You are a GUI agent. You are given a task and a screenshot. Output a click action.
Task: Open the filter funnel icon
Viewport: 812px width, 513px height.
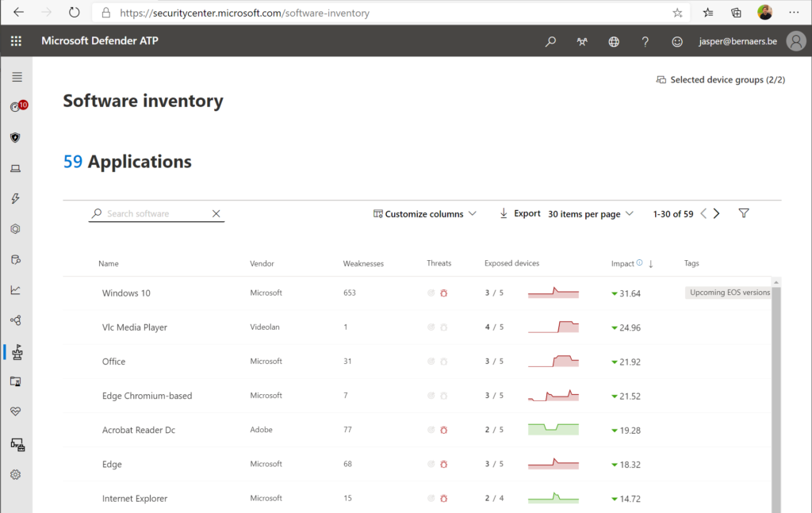coord(744,213)
